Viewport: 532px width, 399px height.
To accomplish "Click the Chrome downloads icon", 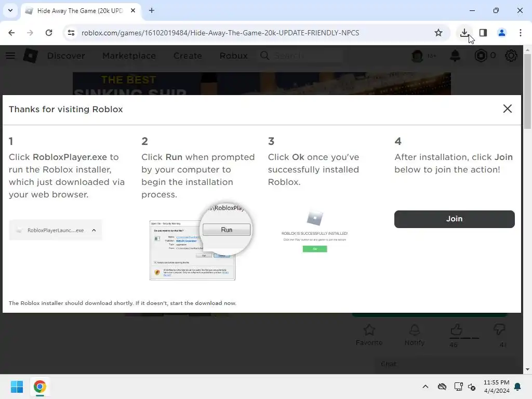I will [x=464, y=33].
